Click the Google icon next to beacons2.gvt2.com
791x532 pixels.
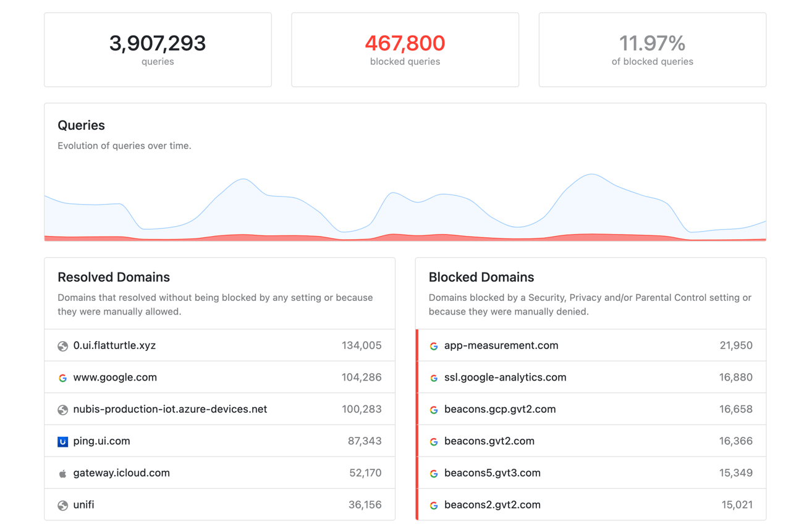pos(434,505)
